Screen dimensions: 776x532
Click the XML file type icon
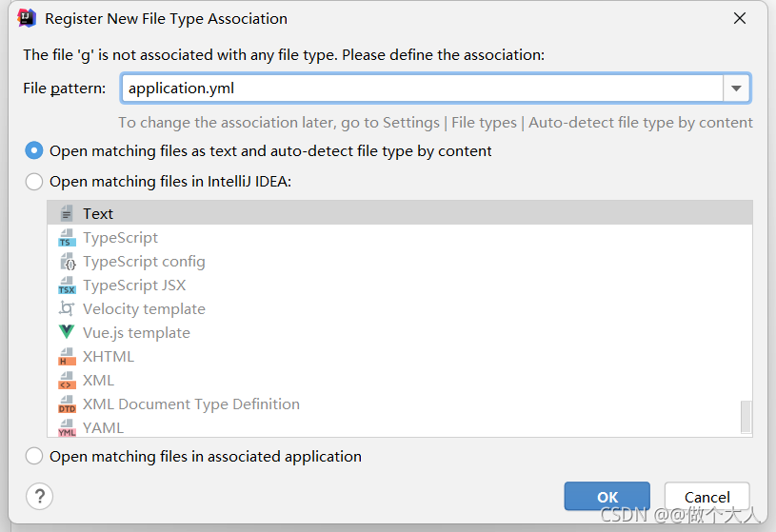[67, 381]
